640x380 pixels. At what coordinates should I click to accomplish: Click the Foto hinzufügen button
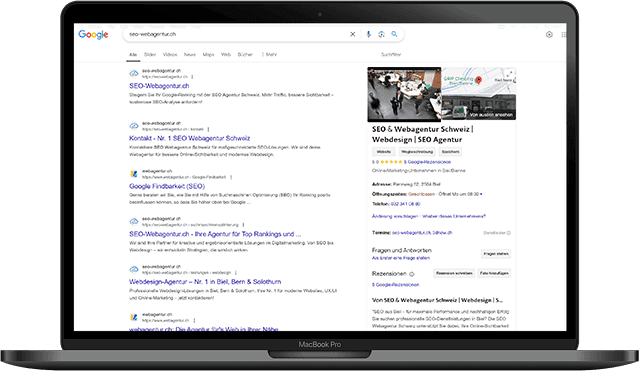tap(494, 273)
